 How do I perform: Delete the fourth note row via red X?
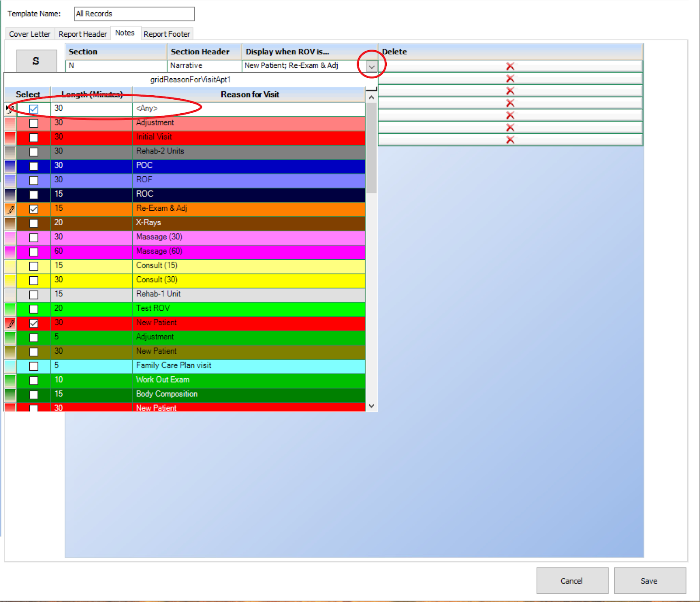(510, 103)
